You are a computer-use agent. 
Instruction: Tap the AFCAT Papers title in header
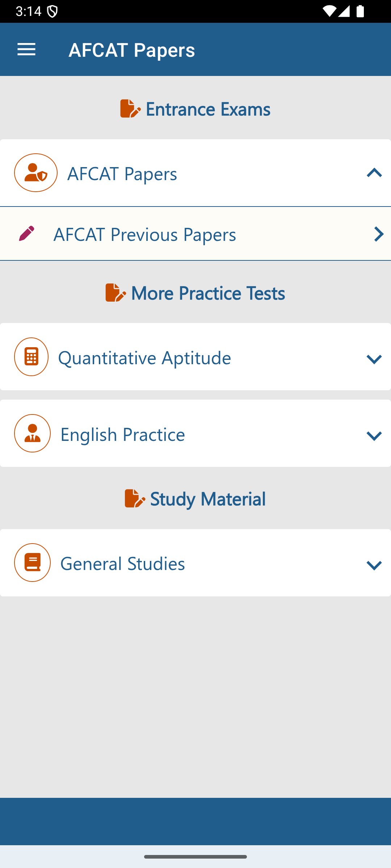coord(132,50)
